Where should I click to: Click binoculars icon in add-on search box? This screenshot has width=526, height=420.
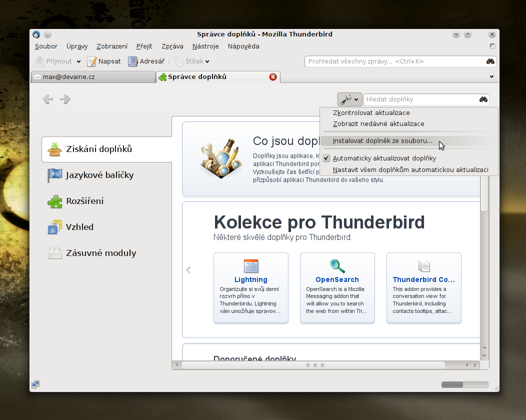483,99
